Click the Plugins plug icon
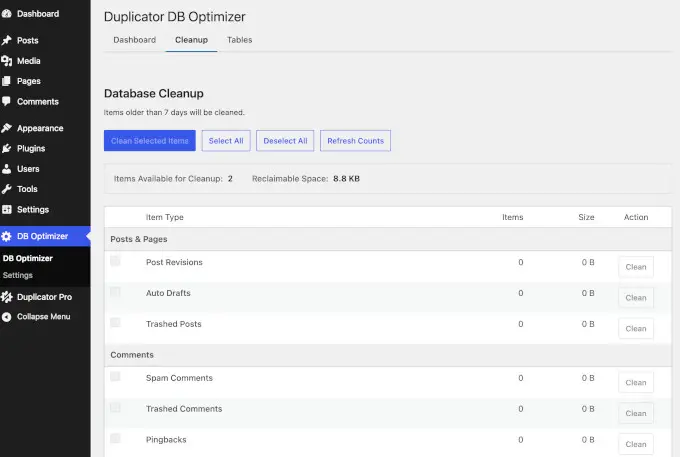The image size is (680, 457). pos(6,148)
